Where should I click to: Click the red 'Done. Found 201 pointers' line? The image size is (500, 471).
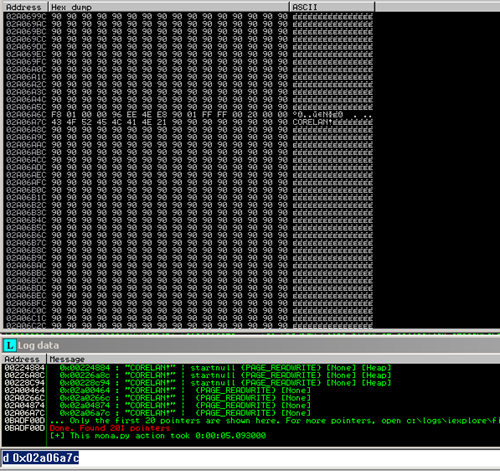(x=110, y=428)
